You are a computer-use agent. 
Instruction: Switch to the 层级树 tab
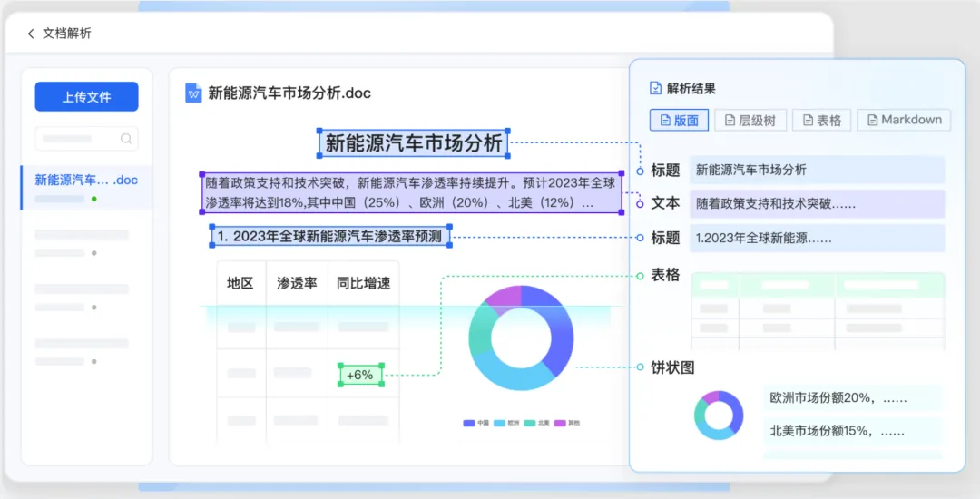pos(750,120)
